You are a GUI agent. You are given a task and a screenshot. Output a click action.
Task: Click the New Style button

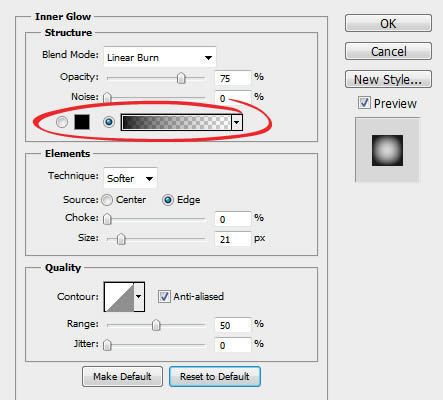[x=388, y=79]
